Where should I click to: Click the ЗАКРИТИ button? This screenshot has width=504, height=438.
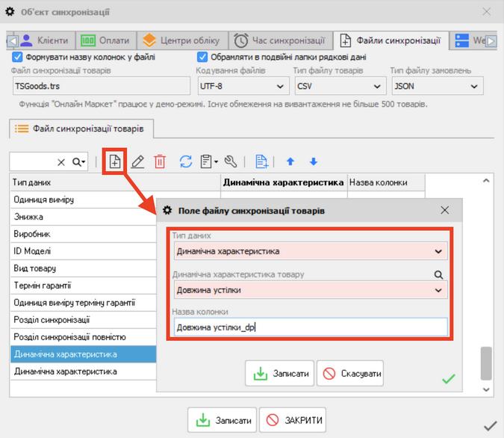coord(293,420)
